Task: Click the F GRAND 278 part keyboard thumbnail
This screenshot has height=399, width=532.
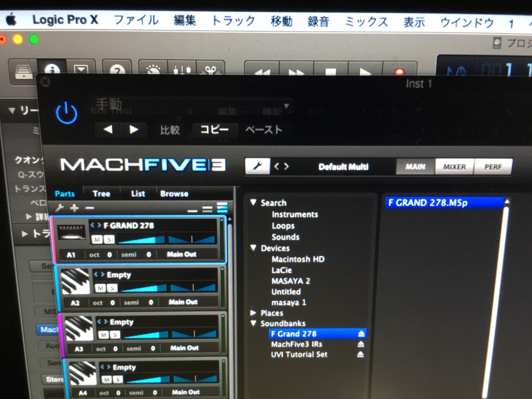Action: pos(71,232)
